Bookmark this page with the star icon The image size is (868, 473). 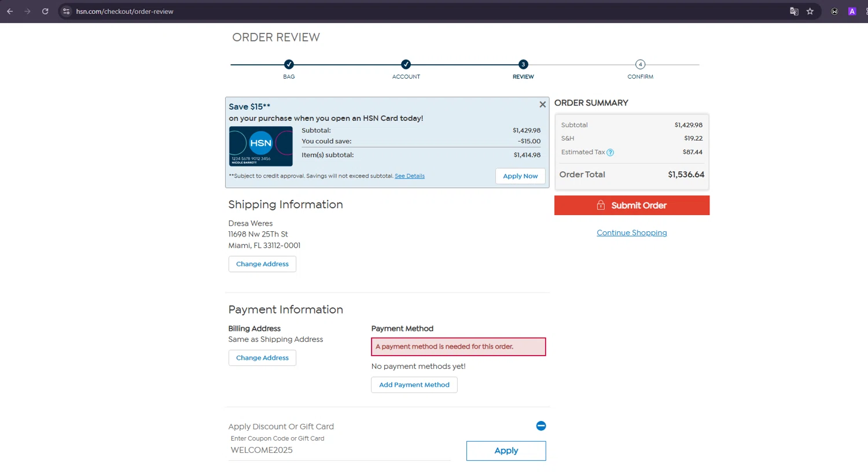point(810,11)
